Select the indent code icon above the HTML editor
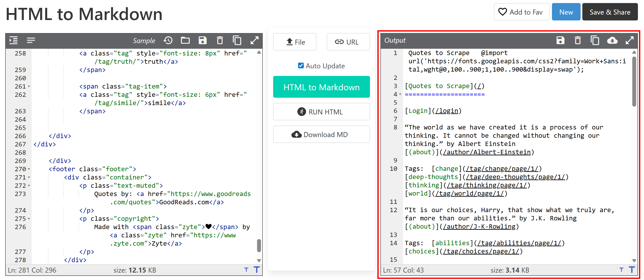 pyautogui.click(x=13, y=40)
